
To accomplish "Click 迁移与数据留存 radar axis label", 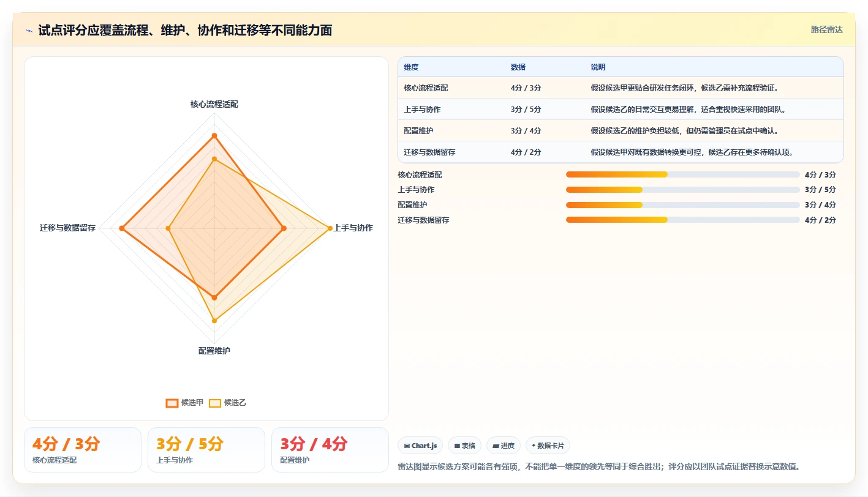I will point(68,228).
